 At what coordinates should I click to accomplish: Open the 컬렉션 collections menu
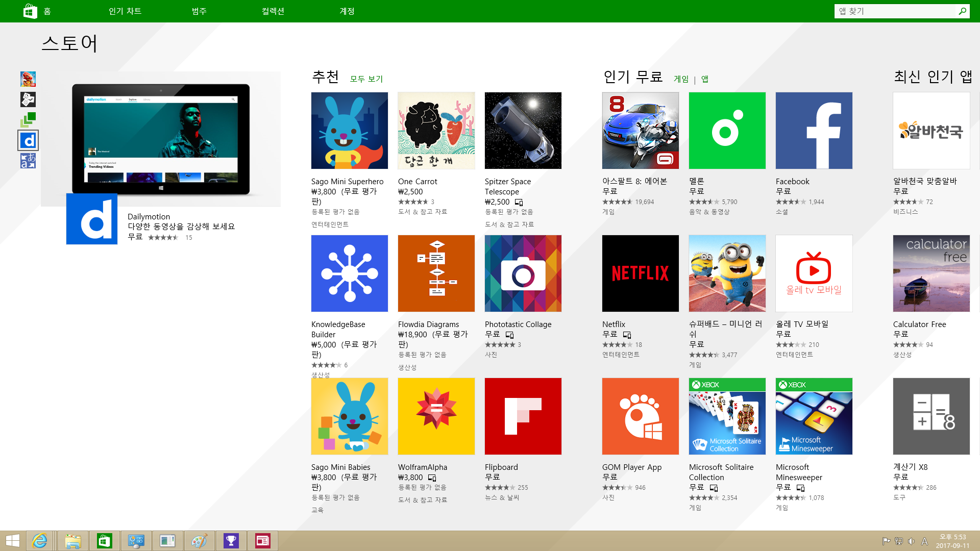tap(273, 11)
